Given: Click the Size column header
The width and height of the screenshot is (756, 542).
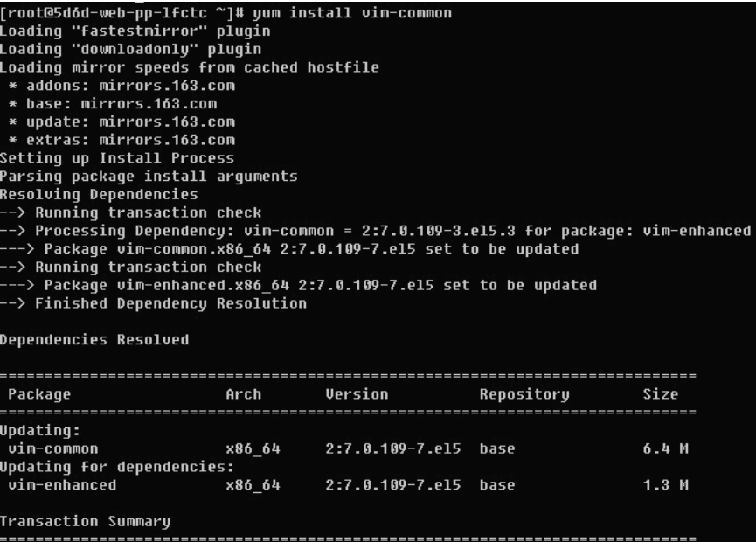Looking at the screenshot, I should [661, 394].
